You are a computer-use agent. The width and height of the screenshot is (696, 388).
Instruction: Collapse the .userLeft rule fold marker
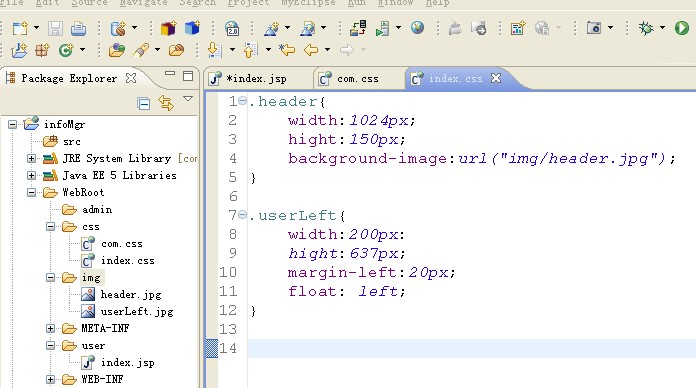click(x=242, y=215)
